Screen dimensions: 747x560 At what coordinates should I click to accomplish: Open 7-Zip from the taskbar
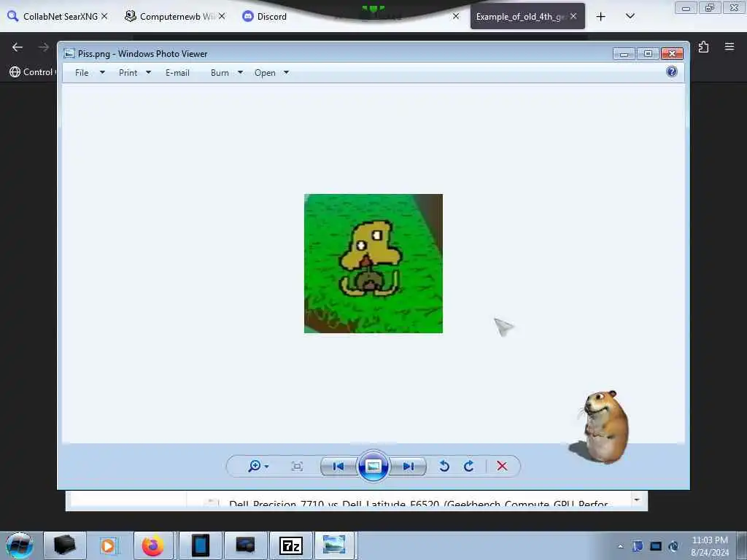click(x=290, y=545)
